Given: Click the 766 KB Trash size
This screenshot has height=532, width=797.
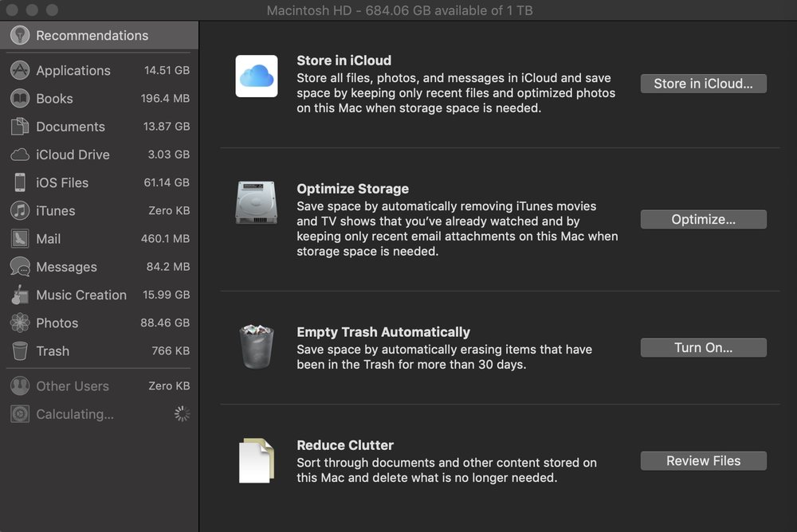Looking at the screenshot, I should [171, 350].
